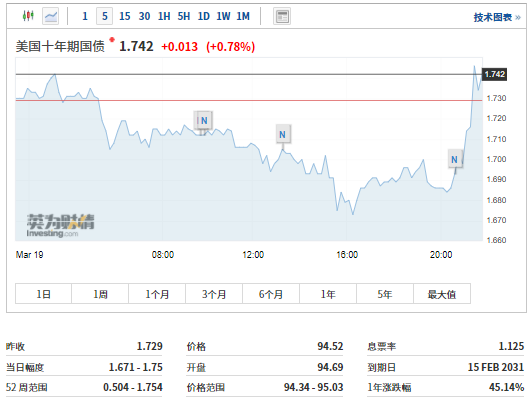Show the 最大值 time range
Image resolution: width=530 pixels, height=404 pixels.
(442, 294)
